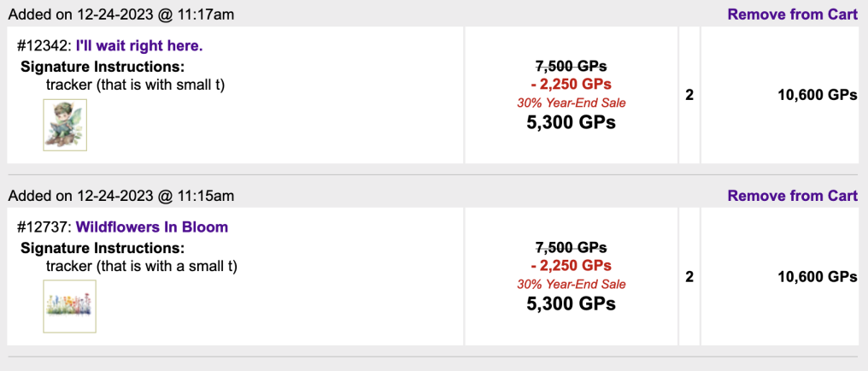Select item number #12737 text

click(44, 227)
